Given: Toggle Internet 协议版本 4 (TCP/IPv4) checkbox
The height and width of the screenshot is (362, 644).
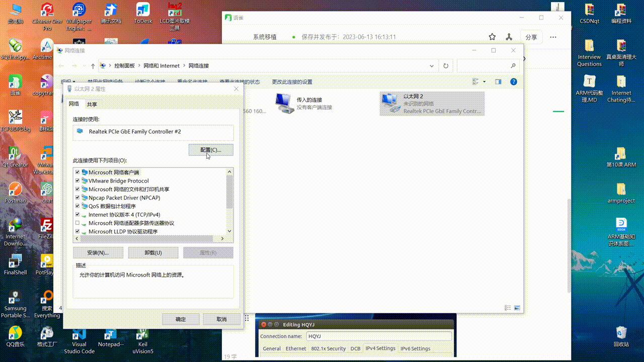Looking at the screenshot, I should (x=77, y=215).
